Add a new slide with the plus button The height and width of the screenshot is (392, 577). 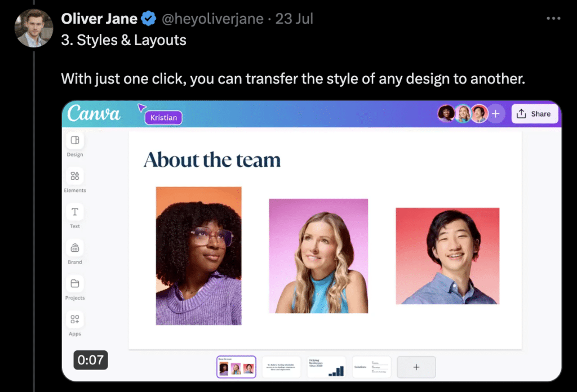tap(416, 367)
